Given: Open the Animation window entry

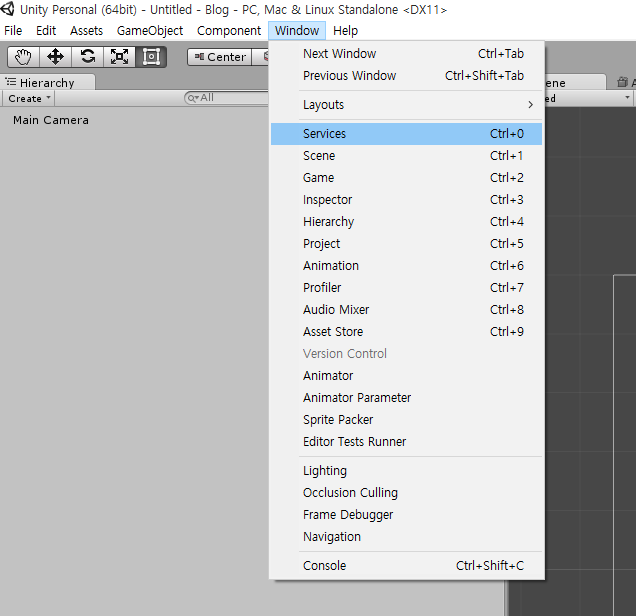Looking at the screenshot, I should point(406,266).
